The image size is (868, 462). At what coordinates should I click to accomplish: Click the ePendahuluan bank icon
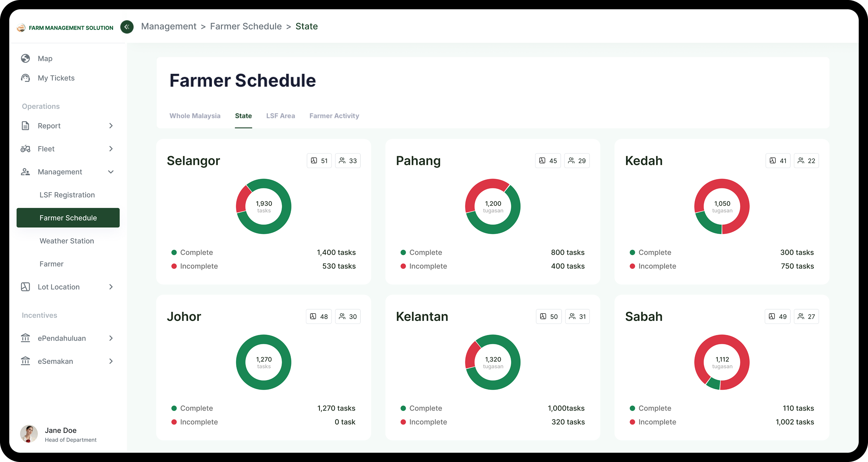tap(25, 338)
